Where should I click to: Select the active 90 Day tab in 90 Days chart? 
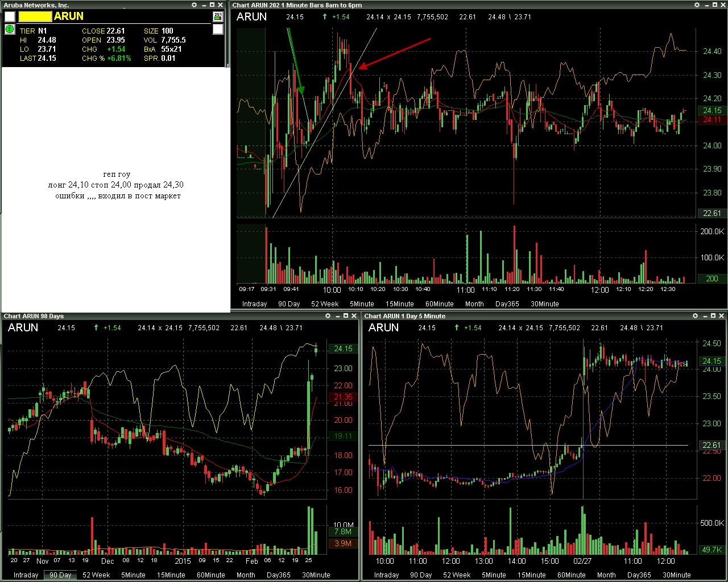[x=60, y=575]
